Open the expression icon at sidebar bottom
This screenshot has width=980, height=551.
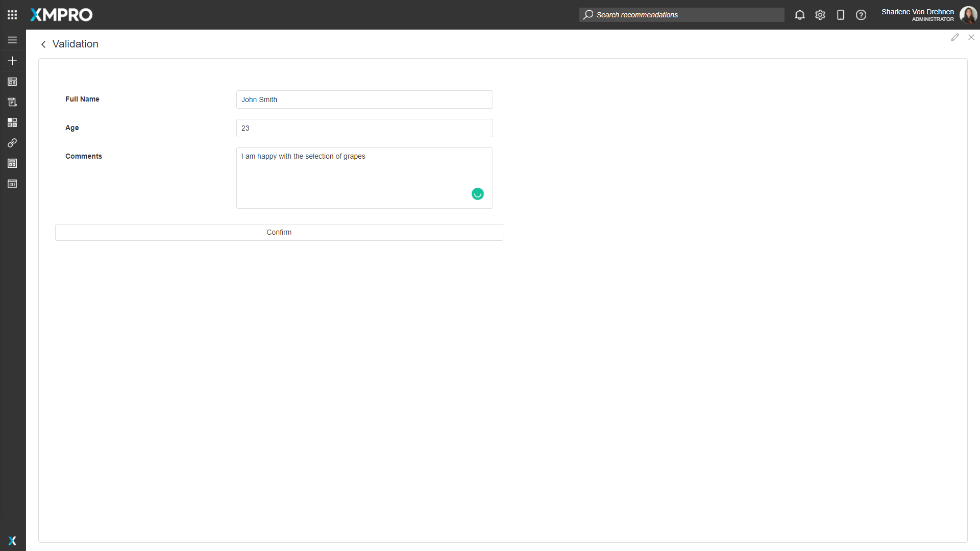[x=12, y=184]
